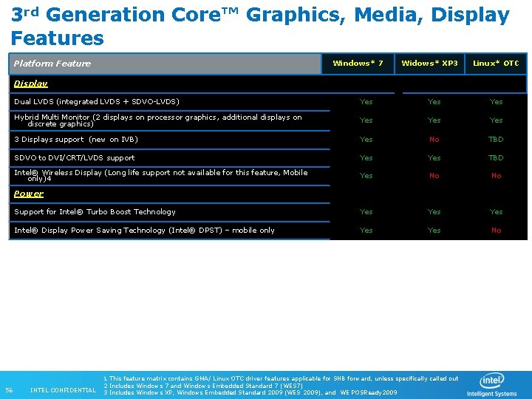Click the Windows 7 'Yes' for Hybrid Multi Monitor
The image size is (532, 399).
click(x=366, y=120)
